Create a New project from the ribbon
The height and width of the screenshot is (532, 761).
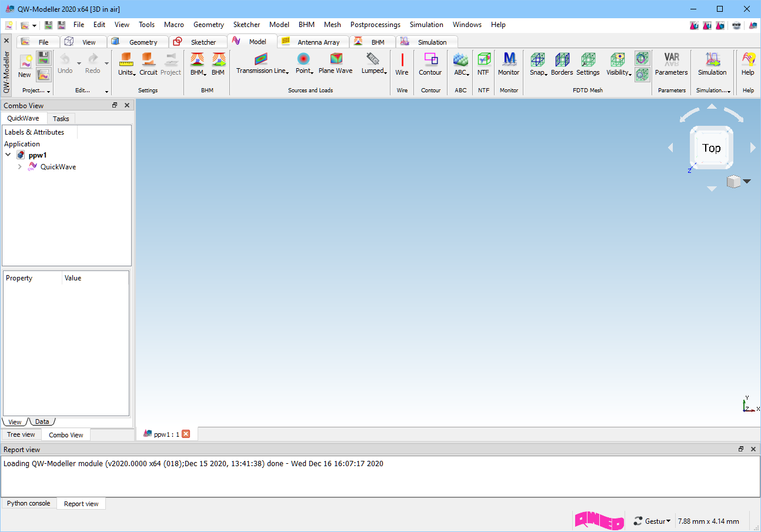click(25, 66)
